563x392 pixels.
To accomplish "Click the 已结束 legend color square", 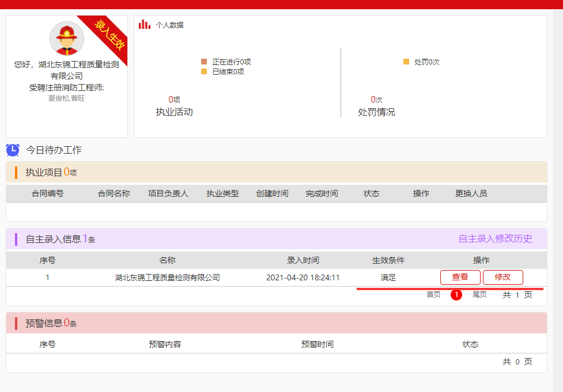I will (x=204, y=72).
